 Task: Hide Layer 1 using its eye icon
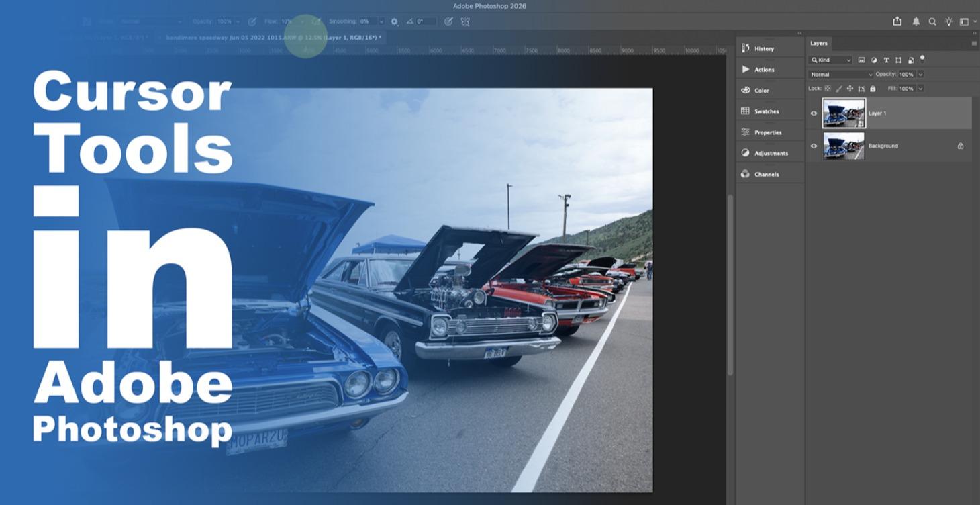pos(814,113)
